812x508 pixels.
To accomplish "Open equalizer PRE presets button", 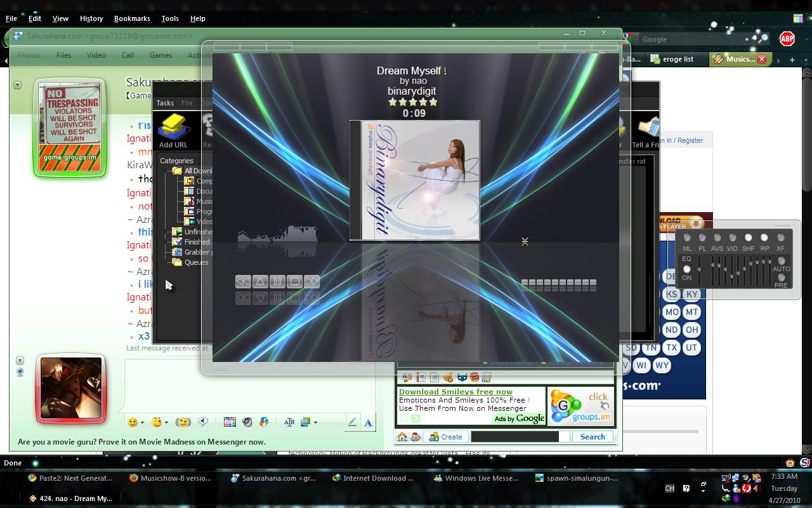I will 782,277.
